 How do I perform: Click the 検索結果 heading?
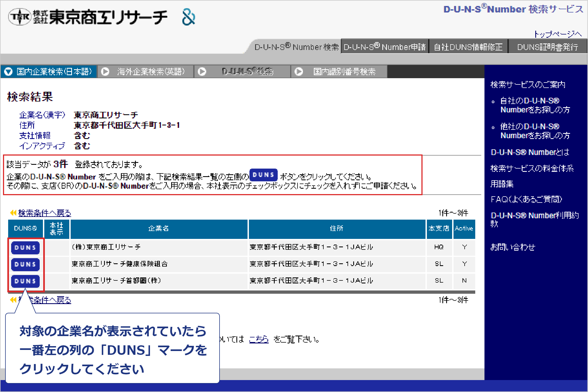click(x=30, y=97)
